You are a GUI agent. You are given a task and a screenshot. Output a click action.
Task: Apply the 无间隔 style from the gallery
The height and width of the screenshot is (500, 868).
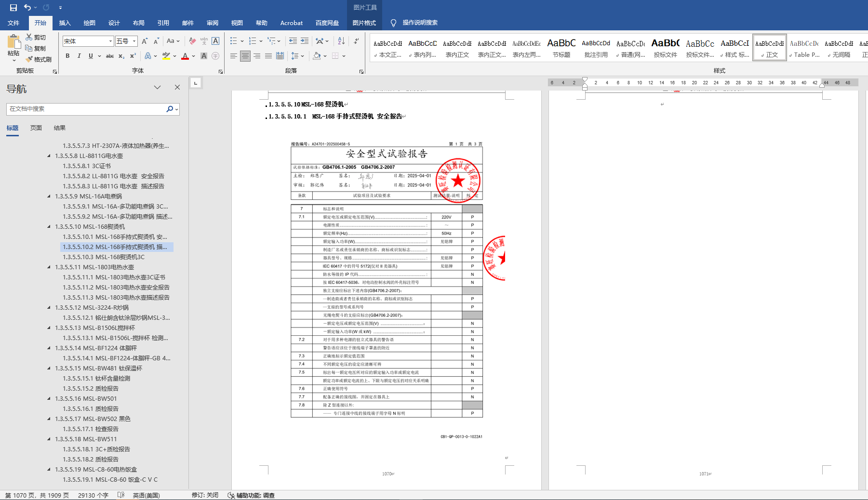[839, 48]
